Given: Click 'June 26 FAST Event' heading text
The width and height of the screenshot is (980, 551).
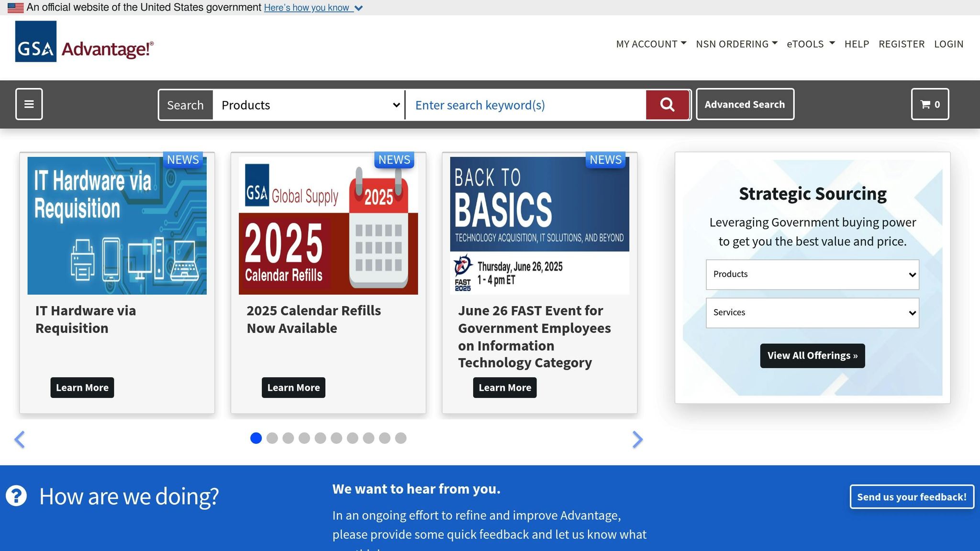Looking at the screenshot, I should click(x=535, y=337).
